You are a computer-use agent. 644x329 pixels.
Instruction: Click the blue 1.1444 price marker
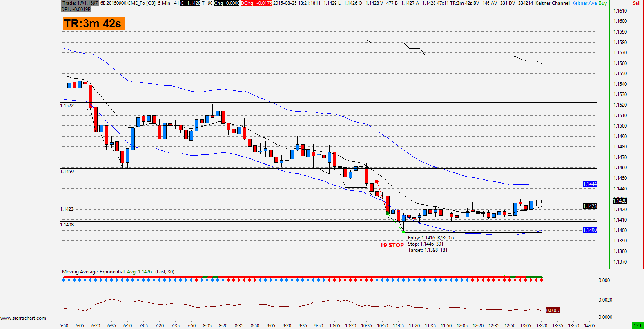(590, 184)
